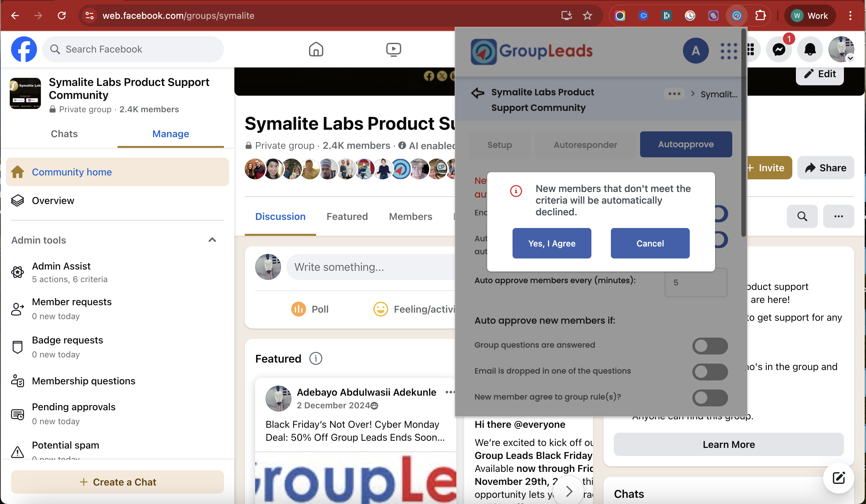
Task: Click the Feeling/activity option
Action: (x=414, y=309)
